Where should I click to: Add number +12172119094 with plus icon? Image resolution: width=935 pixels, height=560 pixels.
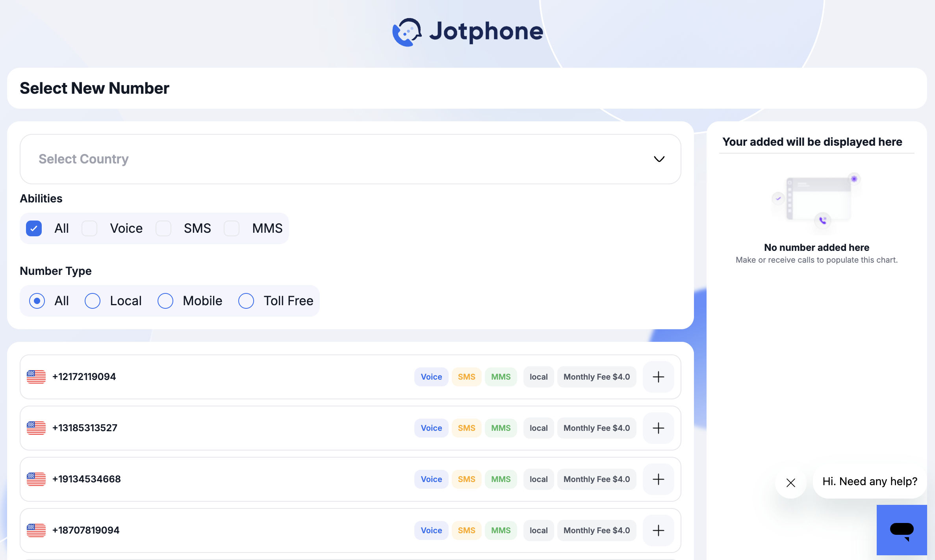tap(658, 377)
